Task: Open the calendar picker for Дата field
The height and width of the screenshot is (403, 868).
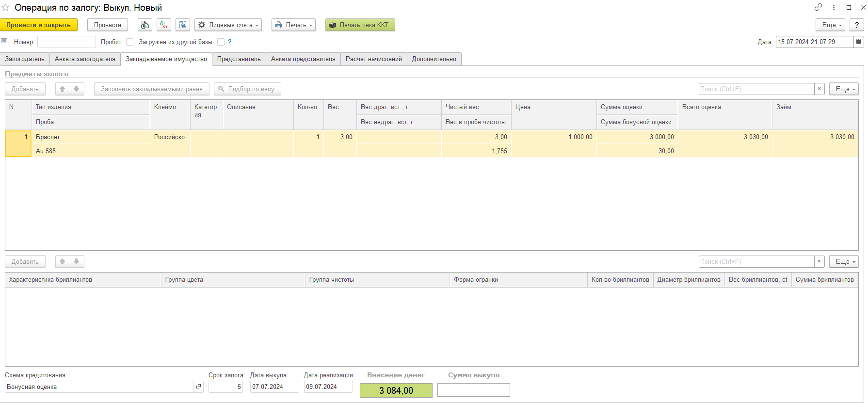Action: [x=858, y=42]
